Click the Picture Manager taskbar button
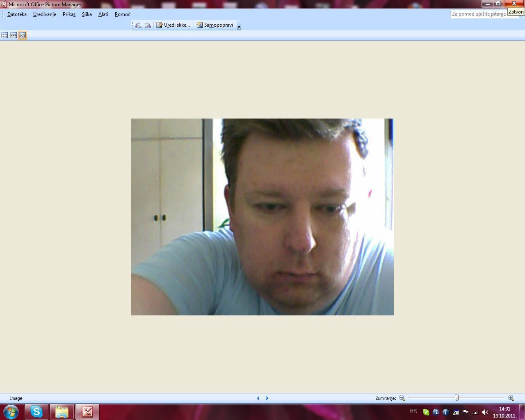 pyautogui.click(x=87, y=411)
